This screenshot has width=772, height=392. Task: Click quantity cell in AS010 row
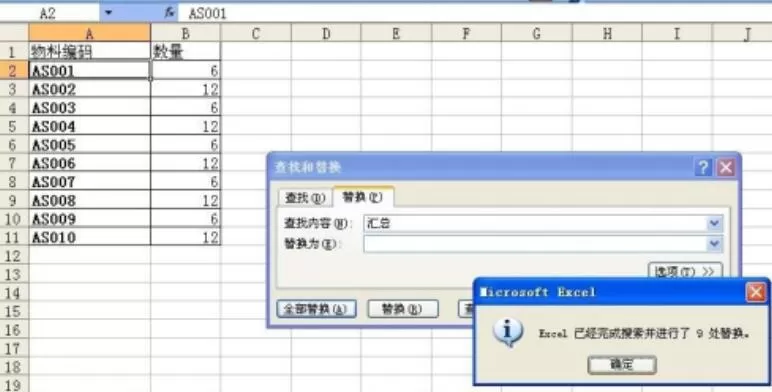[186, 237]
